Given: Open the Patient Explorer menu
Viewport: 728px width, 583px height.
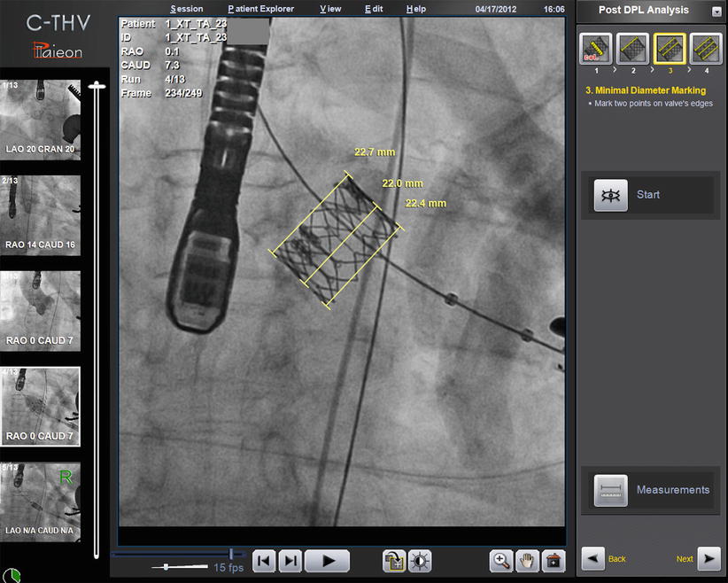Looking at the screenshot, I should click(260, 9).
